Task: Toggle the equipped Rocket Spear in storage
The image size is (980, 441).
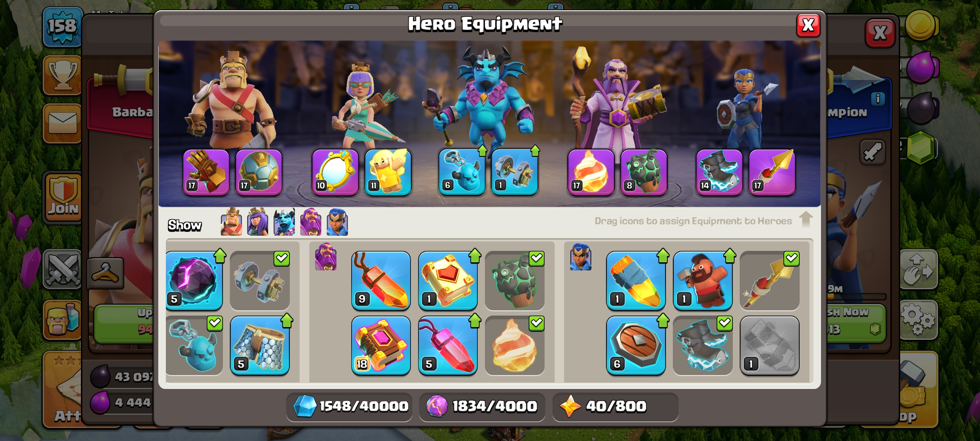Action: click(x=770, y=281)
